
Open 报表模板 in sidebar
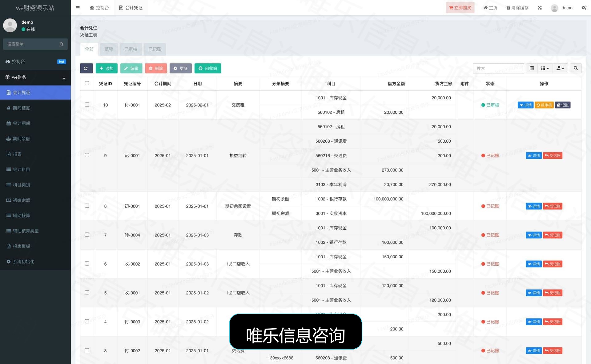pyautogui.click(x=35, y=246)
